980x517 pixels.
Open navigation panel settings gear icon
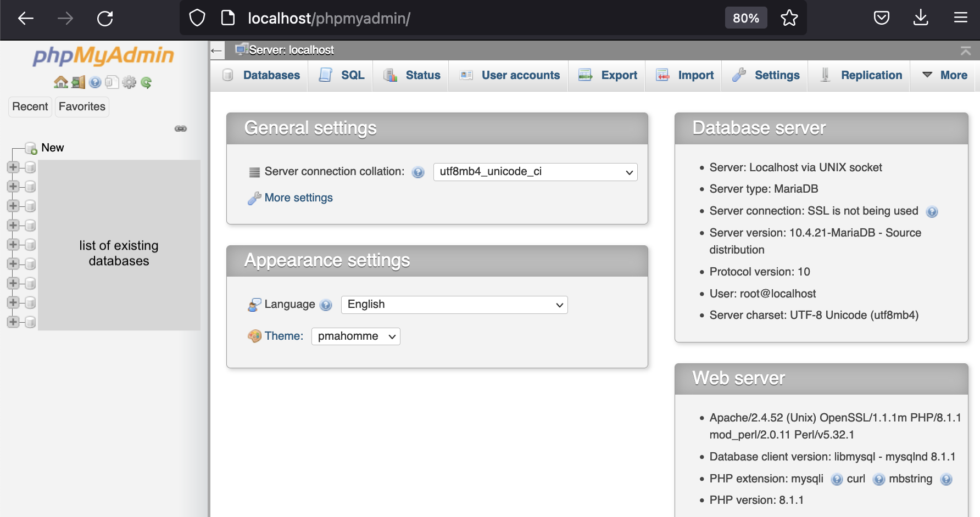(129, 82)
